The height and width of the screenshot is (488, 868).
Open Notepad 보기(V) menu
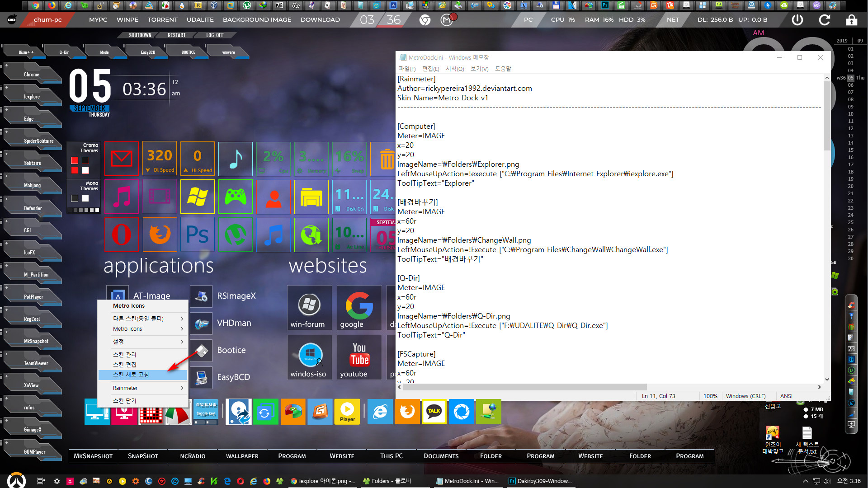click(x=479, y=69)
